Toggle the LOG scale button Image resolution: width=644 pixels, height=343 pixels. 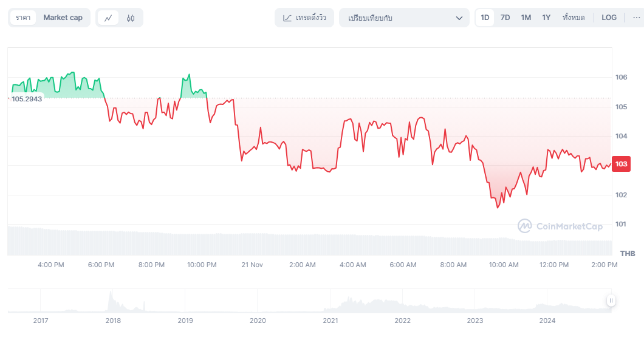(x=609, y=18)
